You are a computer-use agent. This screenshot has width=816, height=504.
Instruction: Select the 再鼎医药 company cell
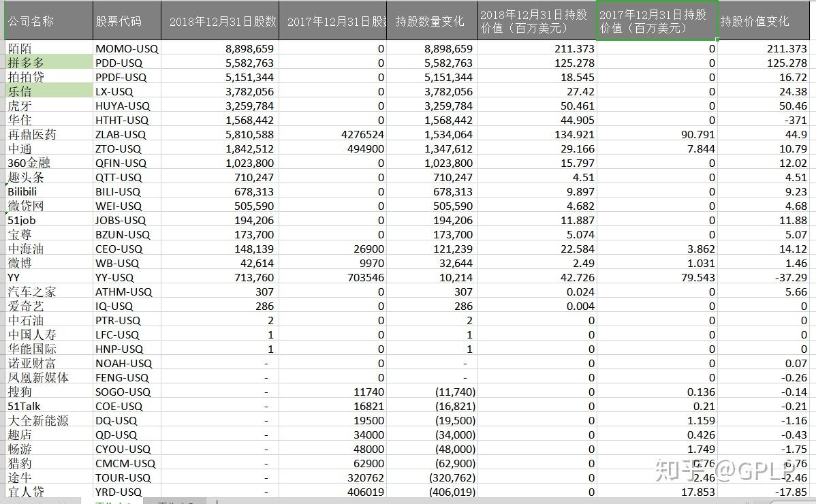(x=49, y=134)
